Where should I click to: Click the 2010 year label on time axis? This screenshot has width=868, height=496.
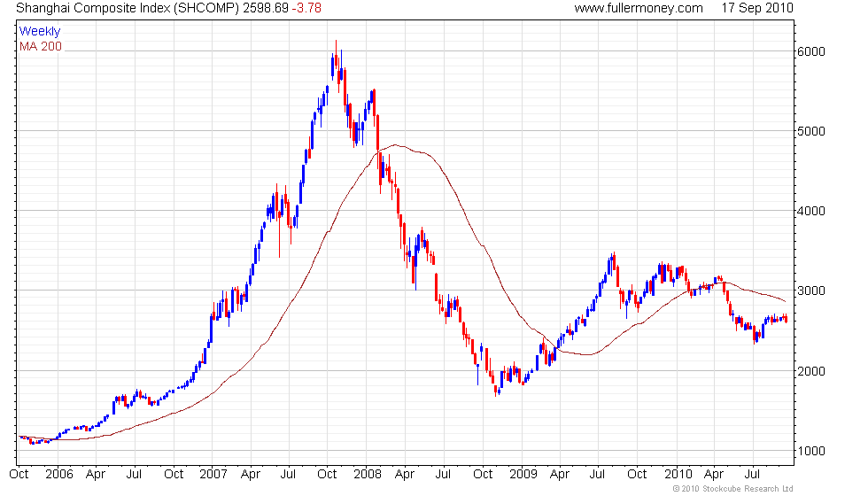coord(678,474)
